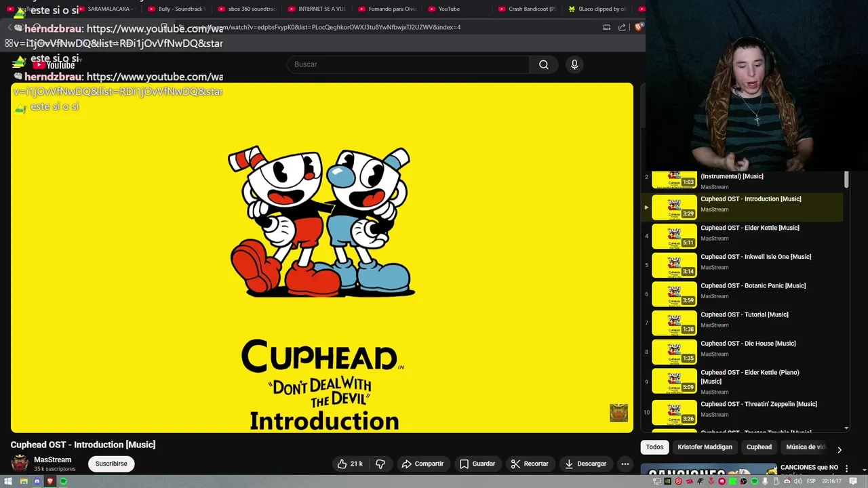Select the Música de vid chip
This screenshot has width=868, height=488.
coord(805,447)
